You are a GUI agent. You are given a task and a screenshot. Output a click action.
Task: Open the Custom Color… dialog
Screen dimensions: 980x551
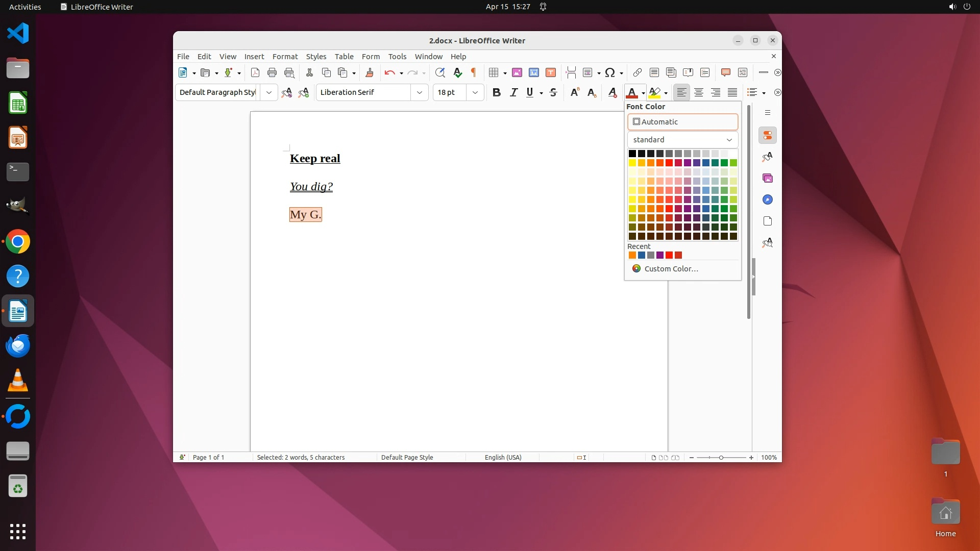click(x=671, y=269)
